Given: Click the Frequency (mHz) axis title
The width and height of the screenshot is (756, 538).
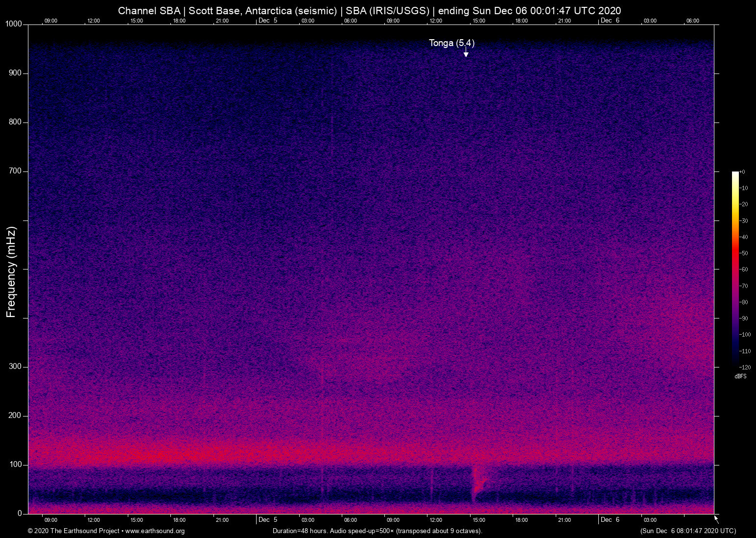Looking at the screenshot, I should [x=11, y=272].
